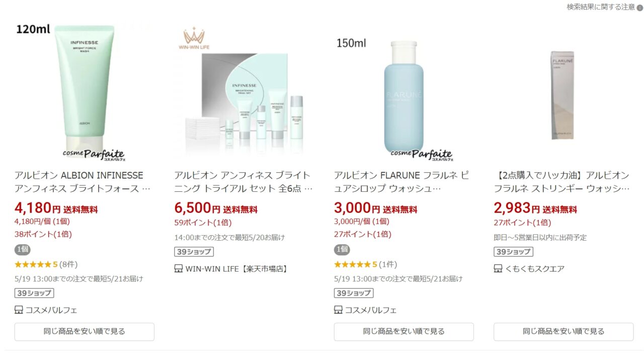
Task: Click the info icon beside 検索結果に関する注意
Action: click(640, 7)
